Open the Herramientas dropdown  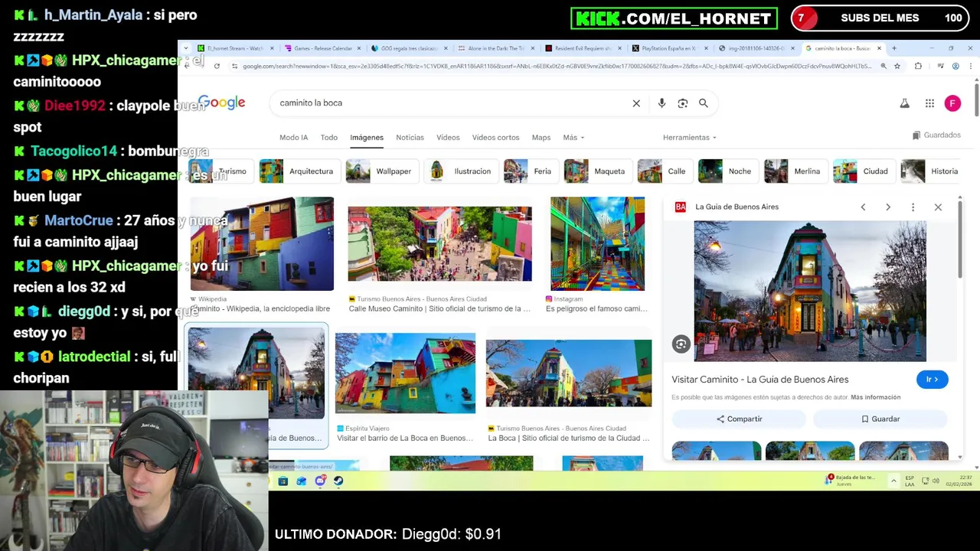(690, 138)
